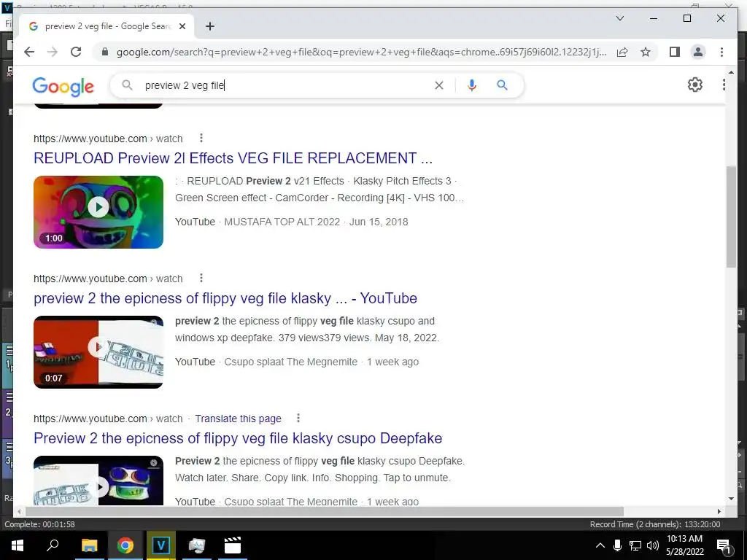Open network settings tray icon
Viewport: 747px width, 560px height.
(635, 545)
